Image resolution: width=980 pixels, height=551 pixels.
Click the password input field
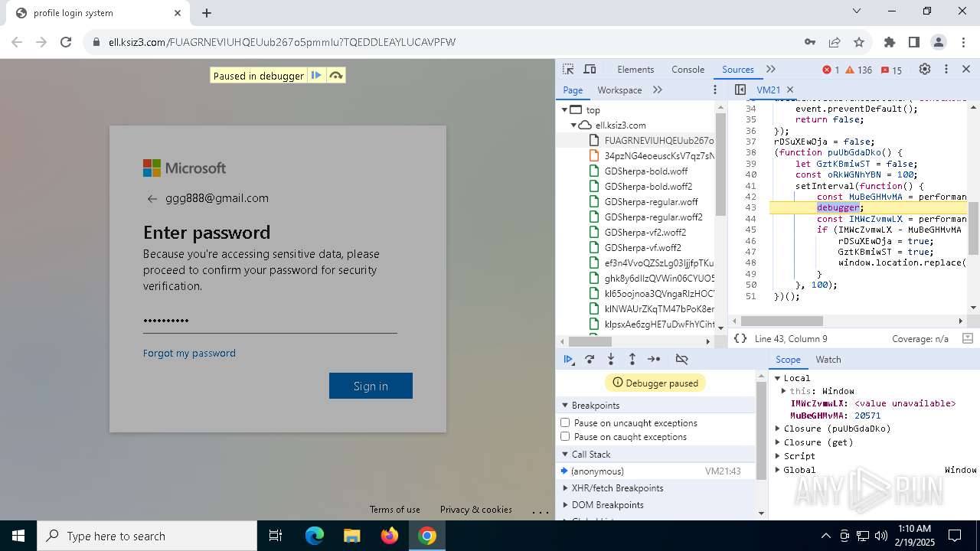pos(269,320)
